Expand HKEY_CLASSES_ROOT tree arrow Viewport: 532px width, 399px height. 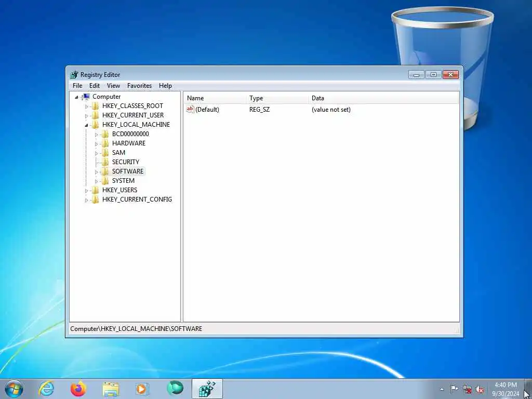tap(86, 107)
